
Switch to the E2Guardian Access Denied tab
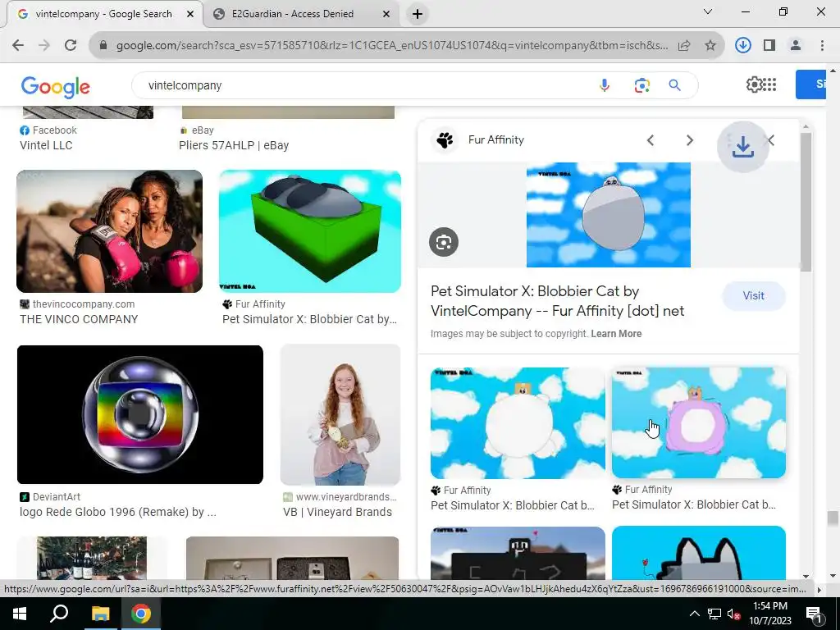point(293,14)
